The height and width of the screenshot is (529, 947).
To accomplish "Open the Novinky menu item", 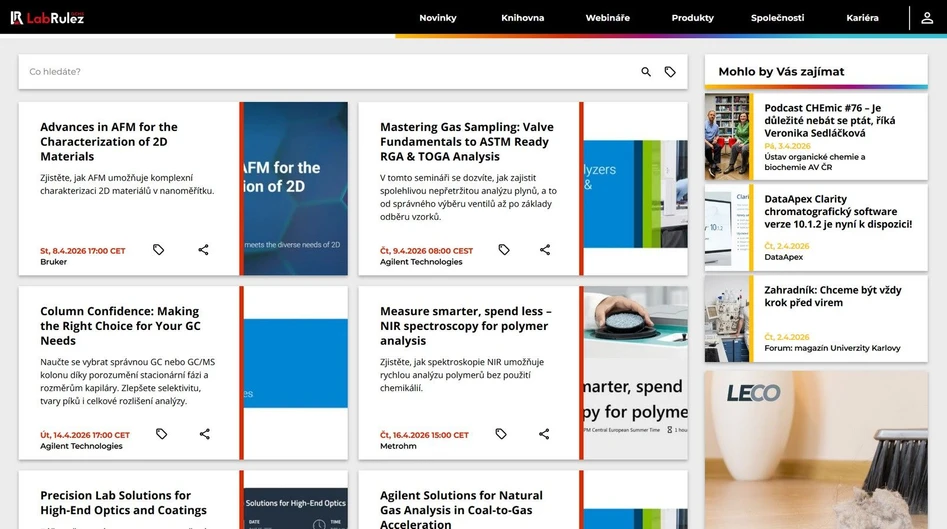I will coord(437,18).
